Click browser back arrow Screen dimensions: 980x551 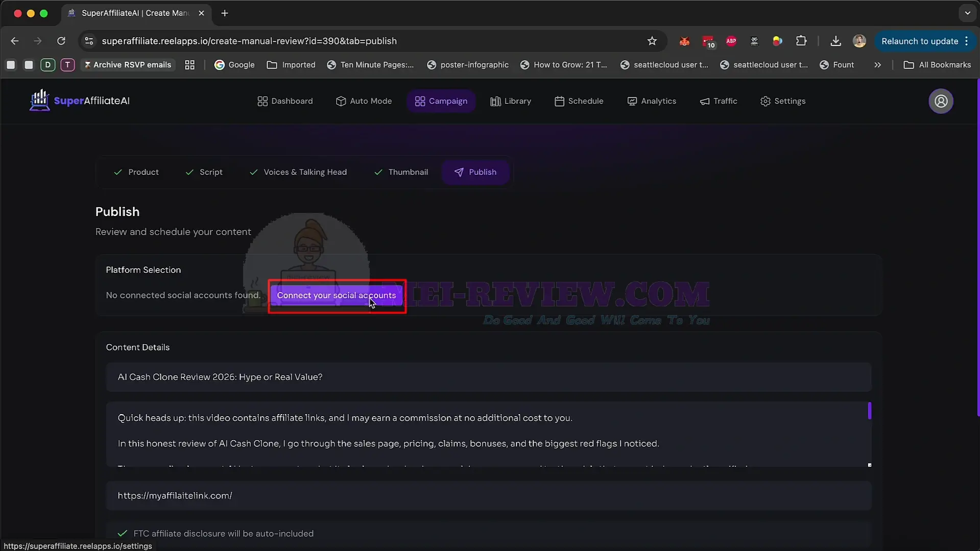pyautogui.click(x=14, y=41)
